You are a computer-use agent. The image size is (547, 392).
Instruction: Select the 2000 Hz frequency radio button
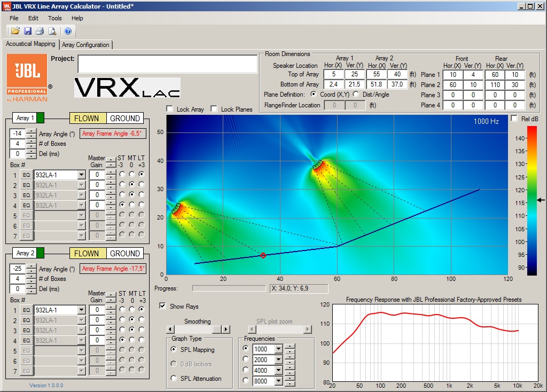(x=246, y=359)
